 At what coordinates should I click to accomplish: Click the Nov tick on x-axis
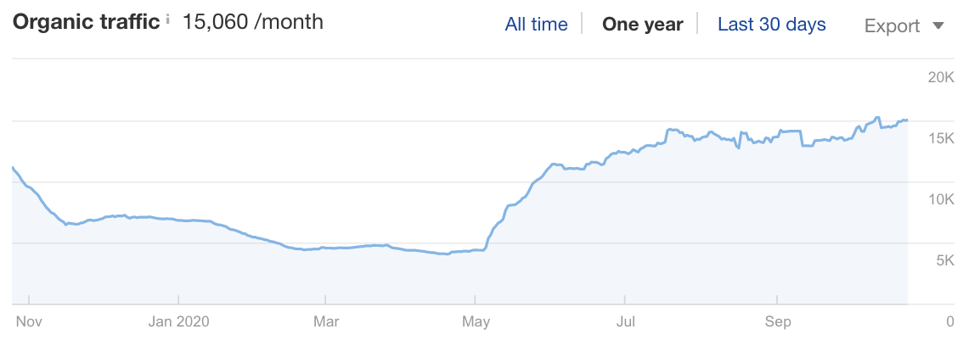tap(28, 321)
